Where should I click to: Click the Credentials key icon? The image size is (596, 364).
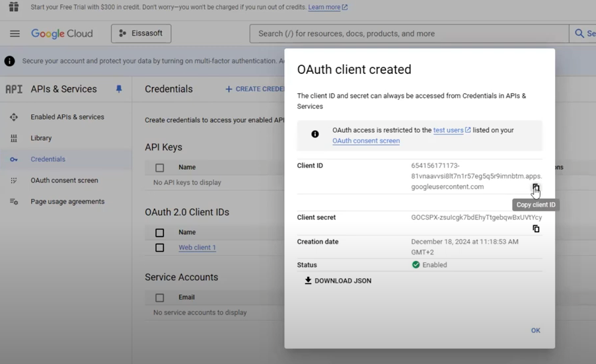tap(14, 160)
